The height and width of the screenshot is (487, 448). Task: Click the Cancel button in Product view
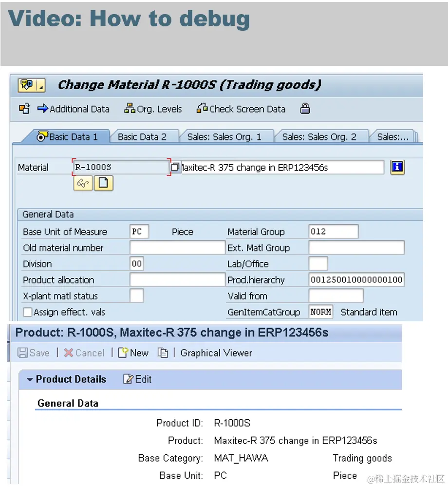click(x=84, y=353)
